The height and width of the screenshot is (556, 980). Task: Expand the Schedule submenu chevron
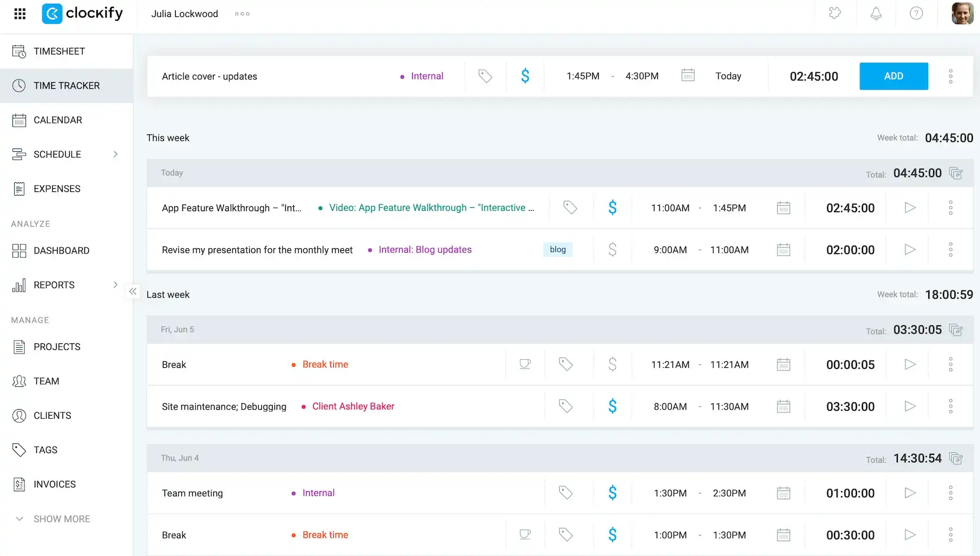click(115, 154)
